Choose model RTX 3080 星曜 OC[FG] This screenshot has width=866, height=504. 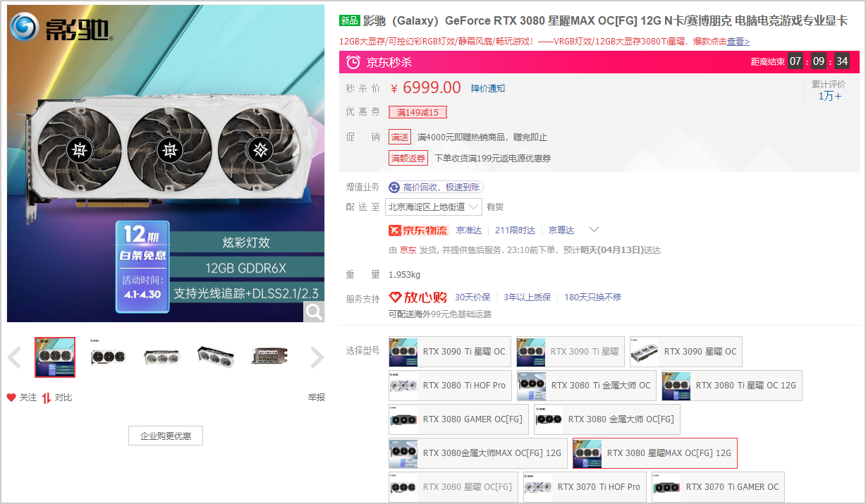coord(453,487)
